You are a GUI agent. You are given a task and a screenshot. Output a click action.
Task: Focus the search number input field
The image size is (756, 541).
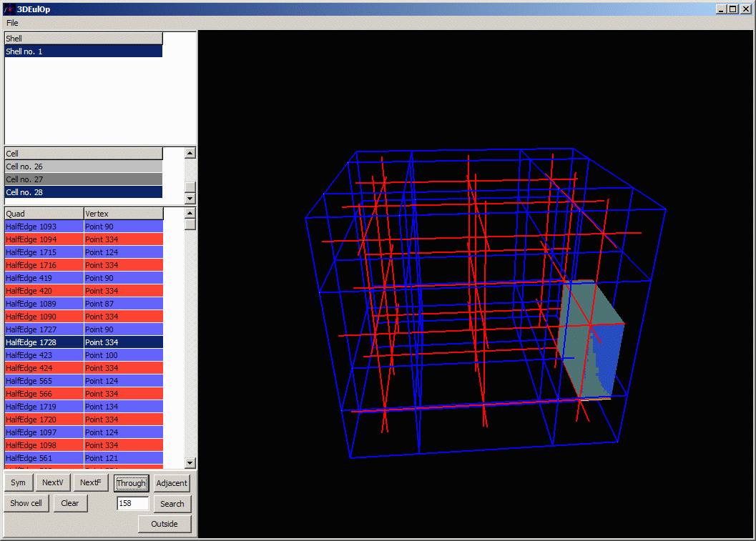pyautogui.click(x=132, y=504)
